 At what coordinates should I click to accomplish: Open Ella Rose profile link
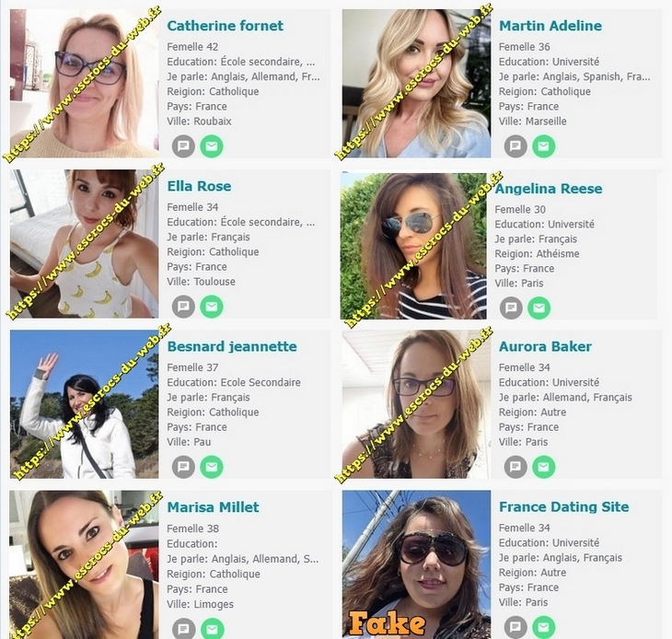pos(199,186)
